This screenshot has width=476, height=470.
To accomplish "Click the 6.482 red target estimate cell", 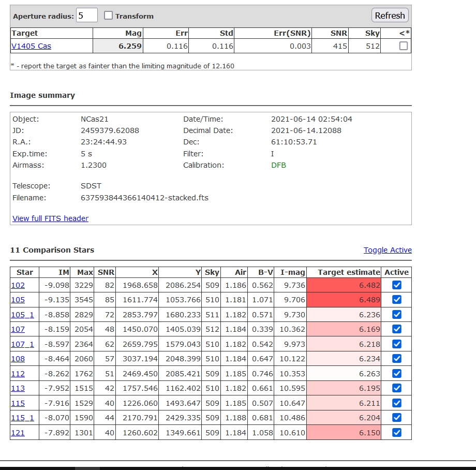I will pos(344,285).
